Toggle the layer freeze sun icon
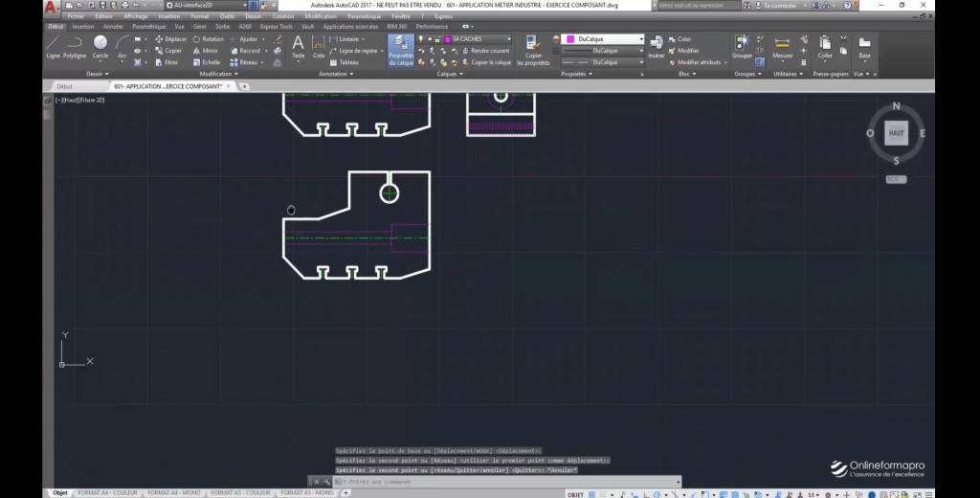This screenshot has width=980, height=498. 430,39
